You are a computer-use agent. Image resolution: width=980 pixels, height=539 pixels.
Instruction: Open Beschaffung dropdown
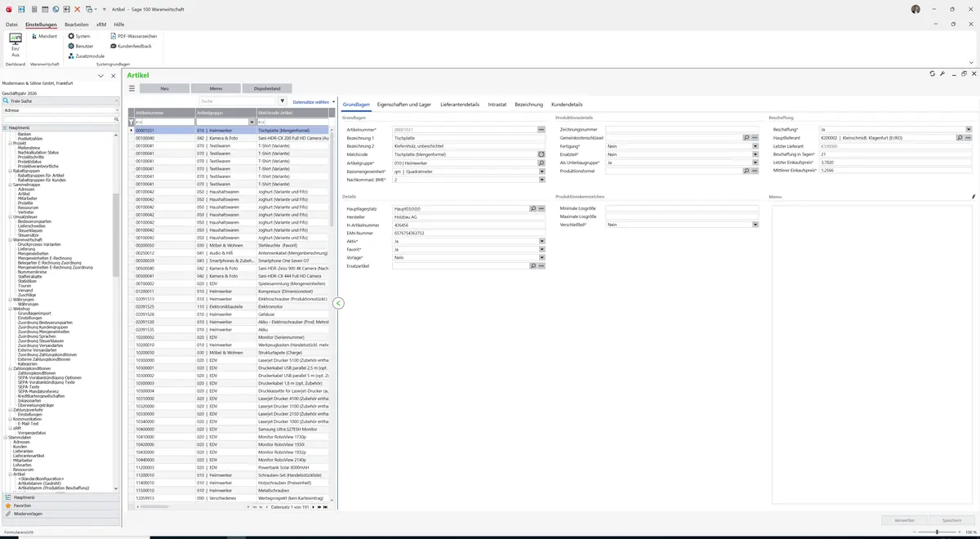pyautogui.click(x=969, y=130)
